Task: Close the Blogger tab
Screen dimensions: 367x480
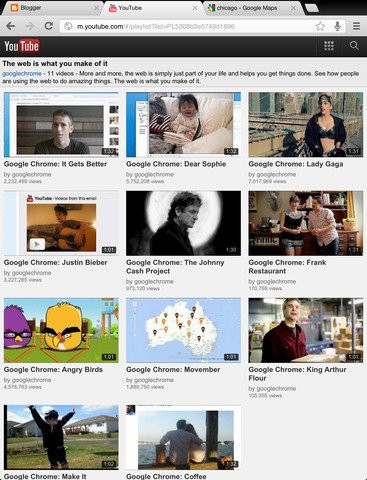Action: pyautogui.click(x=97, y=8)
